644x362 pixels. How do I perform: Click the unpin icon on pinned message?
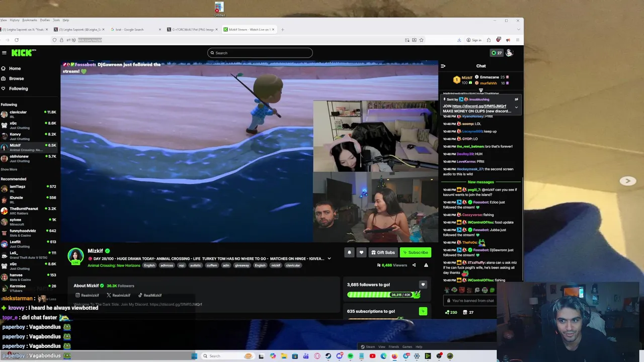pyautogui.click(x=516, y=100)
